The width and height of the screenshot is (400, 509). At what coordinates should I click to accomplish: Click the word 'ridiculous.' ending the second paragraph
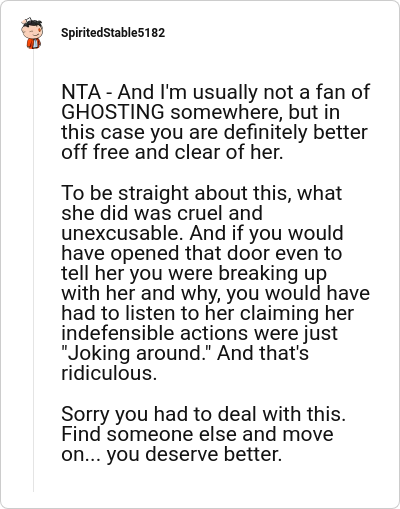click(109, 373)
